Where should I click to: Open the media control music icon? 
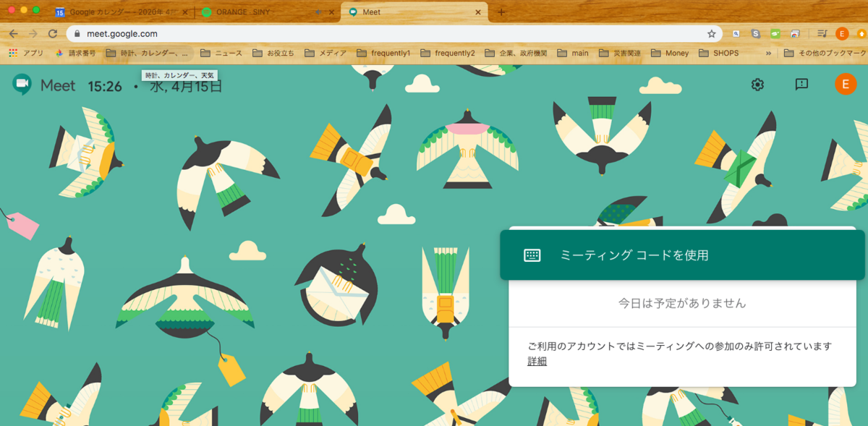click(822, 33)
